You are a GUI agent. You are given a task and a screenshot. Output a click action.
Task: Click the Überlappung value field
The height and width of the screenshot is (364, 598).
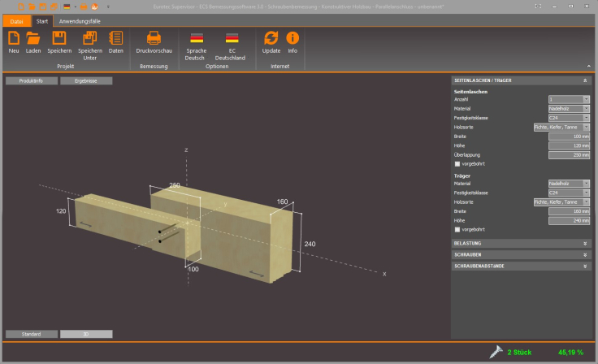pos(567,154)
